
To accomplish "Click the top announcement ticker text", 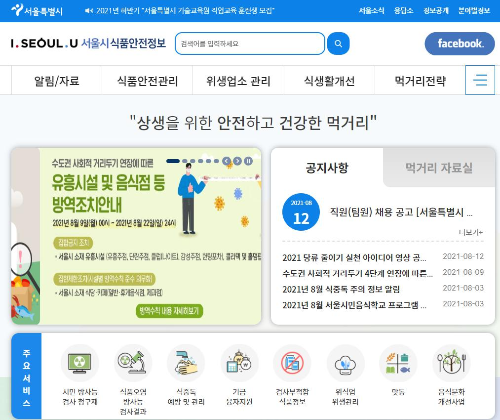I will coord(185,11).
